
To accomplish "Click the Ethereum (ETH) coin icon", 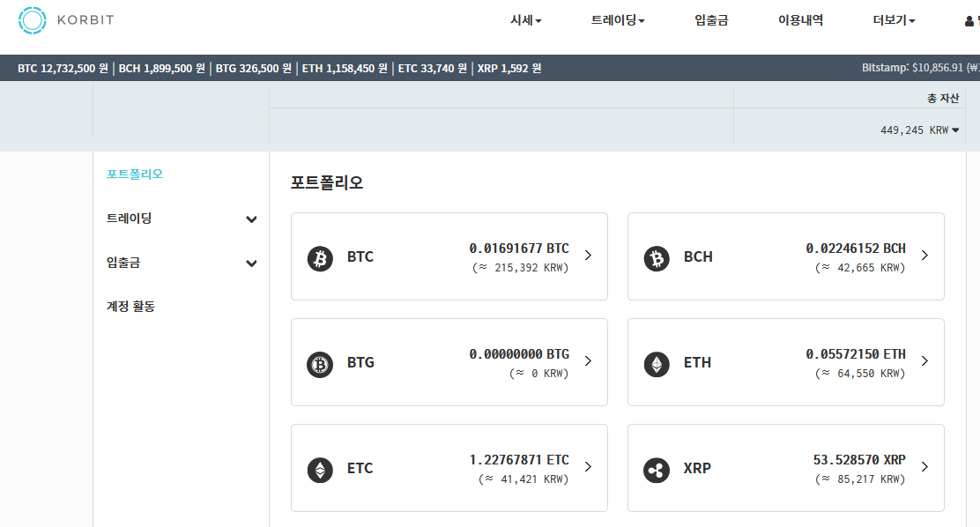I will (657, 364).
